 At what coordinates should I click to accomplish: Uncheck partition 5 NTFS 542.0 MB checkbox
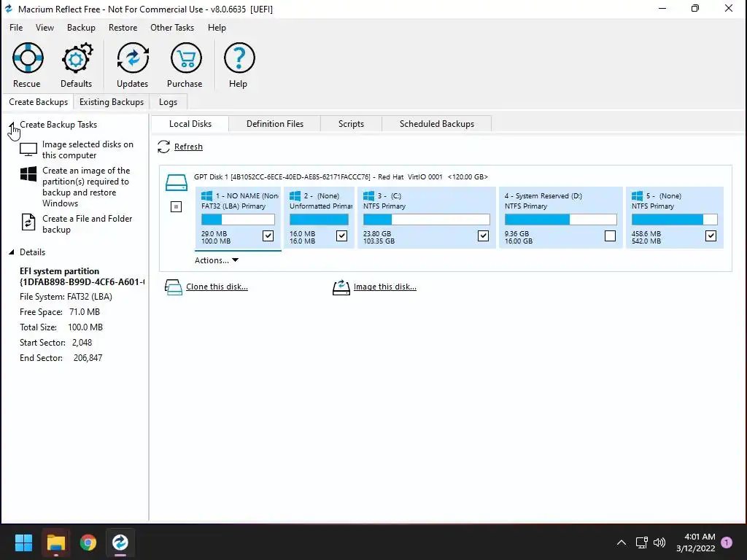point(711,236)
